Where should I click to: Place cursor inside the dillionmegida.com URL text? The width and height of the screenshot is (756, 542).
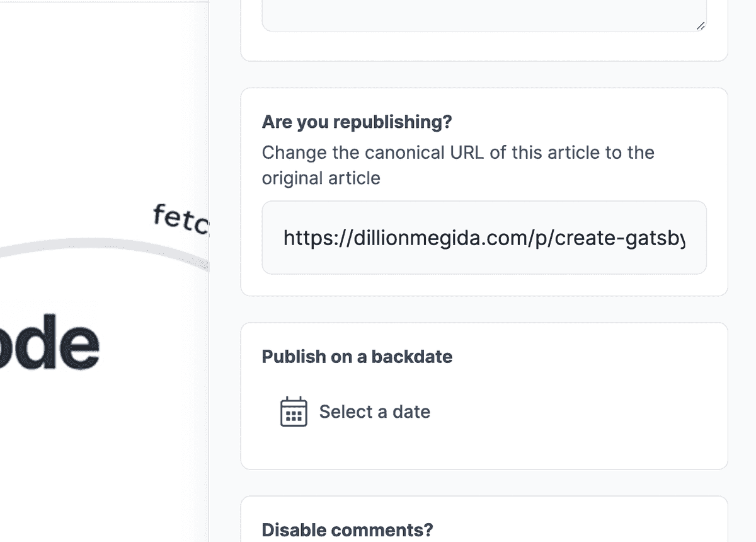(485, 238)
